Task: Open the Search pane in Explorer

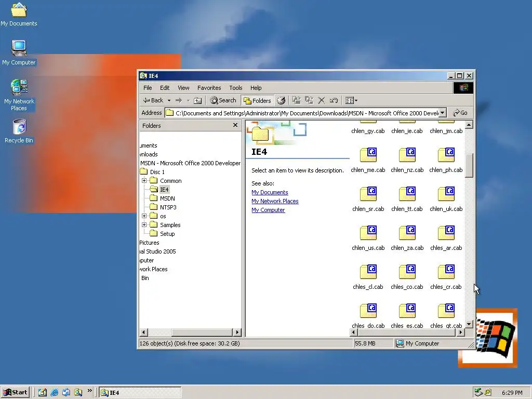Action: point(223,100)
